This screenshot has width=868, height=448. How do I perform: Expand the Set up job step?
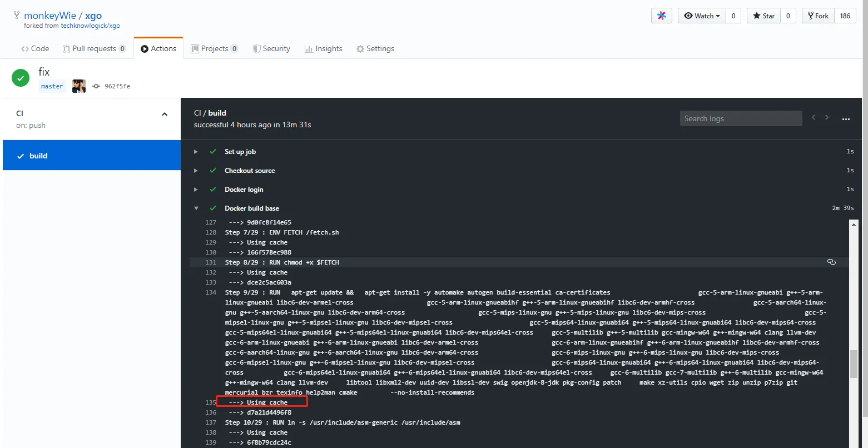coord(196,152)
